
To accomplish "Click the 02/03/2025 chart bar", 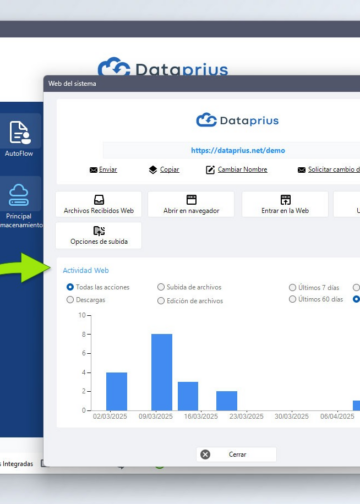I will click(117, 391).
